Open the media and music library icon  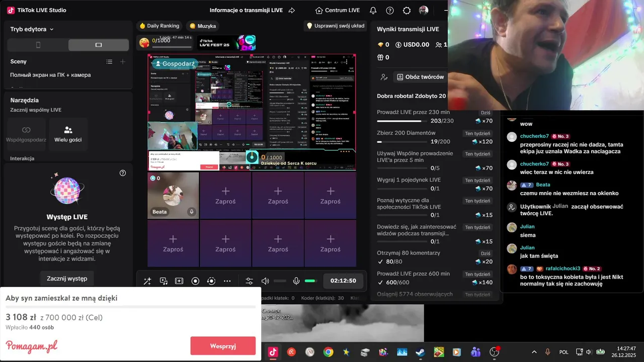coord(164,281)
